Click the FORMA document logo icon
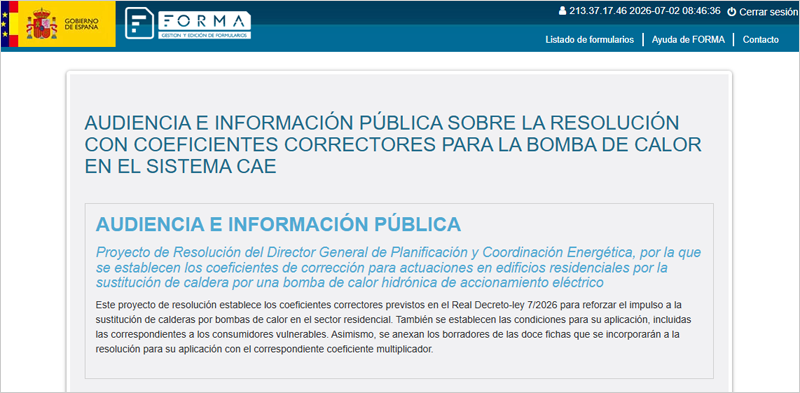800x393 pixels. point(139,23)
